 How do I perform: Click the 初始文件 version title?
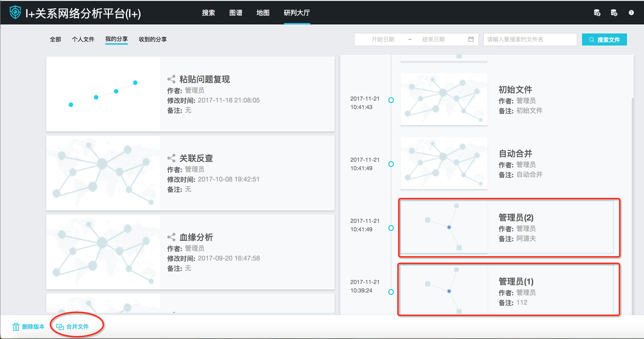click(x=515, y=90)
